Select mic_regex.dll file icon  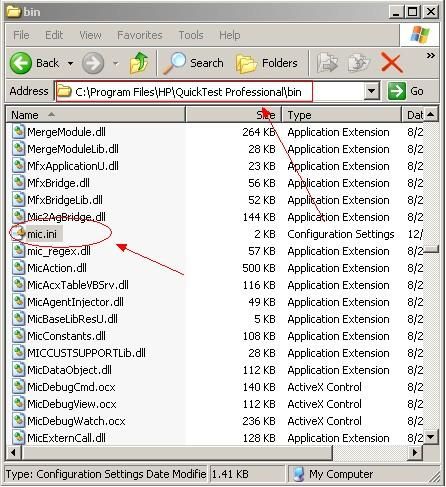[x=19, y=251]
